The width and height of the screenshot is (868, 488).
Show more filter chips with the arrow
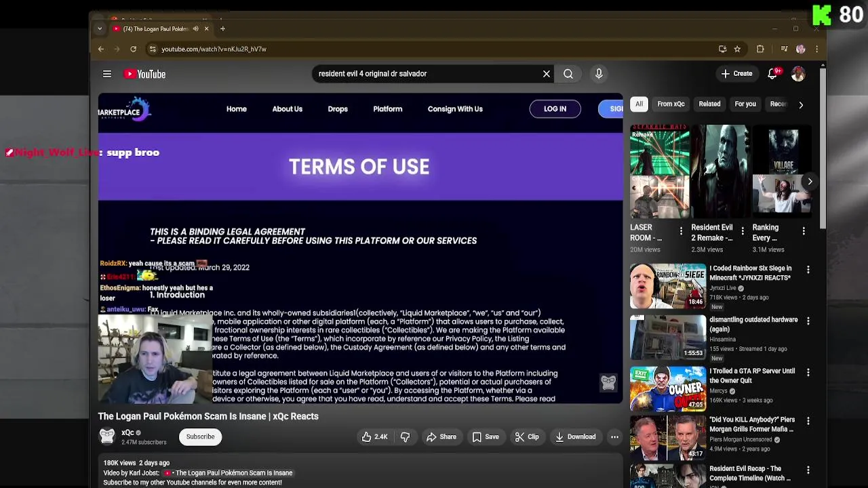point(801,105)
